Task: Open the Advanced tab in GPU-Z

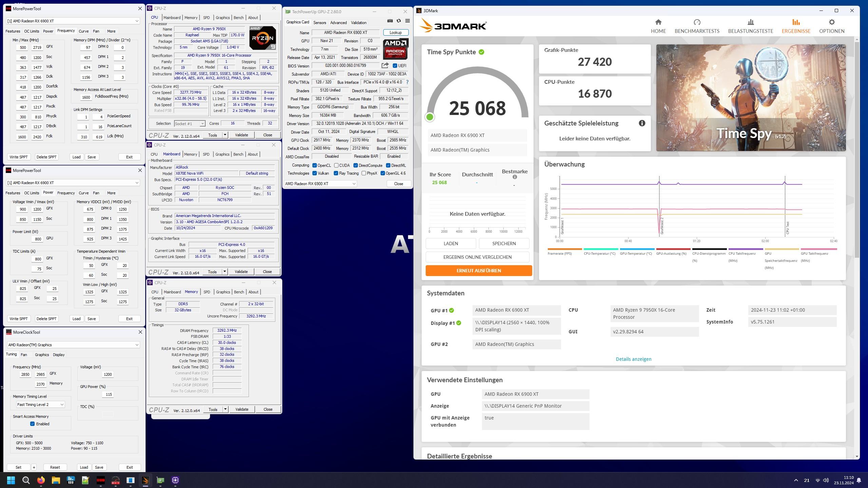Action: pyautogui.click(x=339, y=23)
